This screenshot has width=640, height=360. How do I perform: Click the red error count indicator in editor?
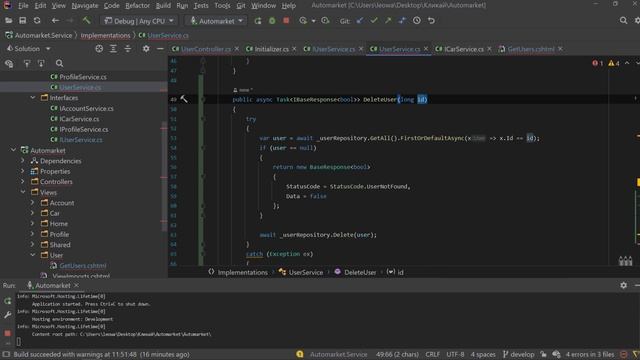[598, 63]
